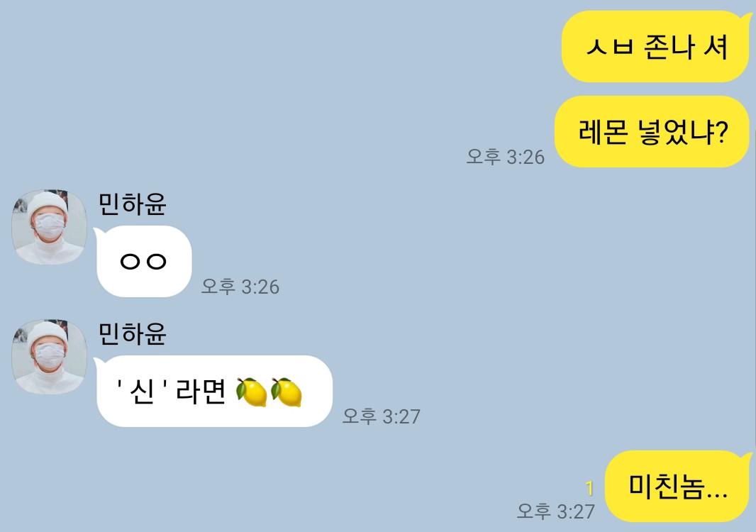The width and height of the screenshot is (756, 532).
Task: Click 오후 3:26 timestamp beside ㅇㅇ bubble
Action: (x=240, y=287)
